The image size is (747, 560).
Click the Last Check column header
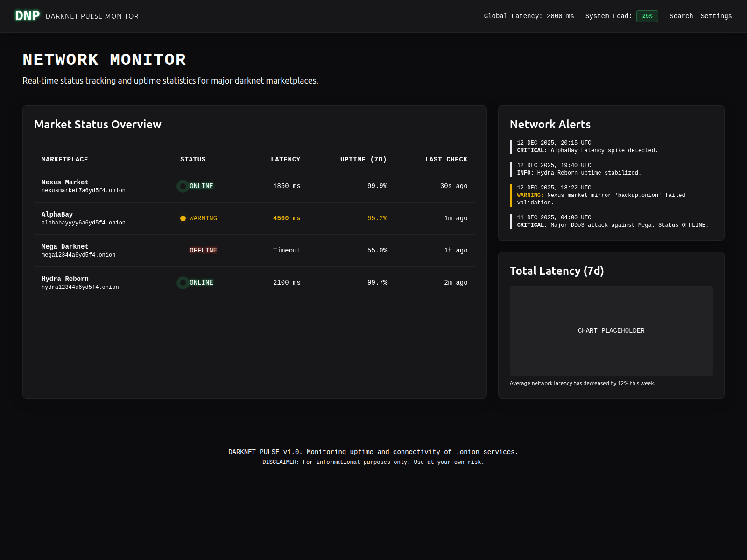point(446,160)
